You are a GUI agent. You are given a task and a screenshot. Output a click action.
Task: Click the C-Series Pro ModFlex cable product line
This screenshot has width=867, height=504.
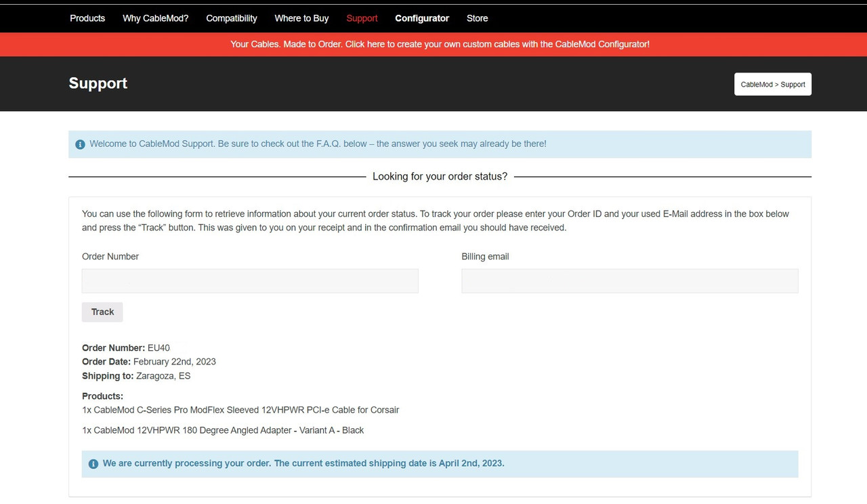240,410
